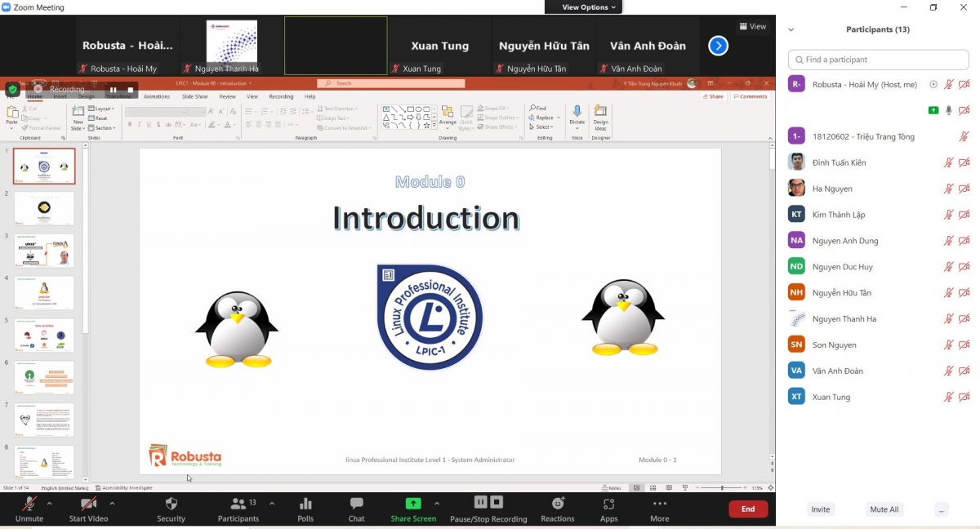
Task: Open the View tab in PowerPoint ribbon
Action: [x=252, y=96]
